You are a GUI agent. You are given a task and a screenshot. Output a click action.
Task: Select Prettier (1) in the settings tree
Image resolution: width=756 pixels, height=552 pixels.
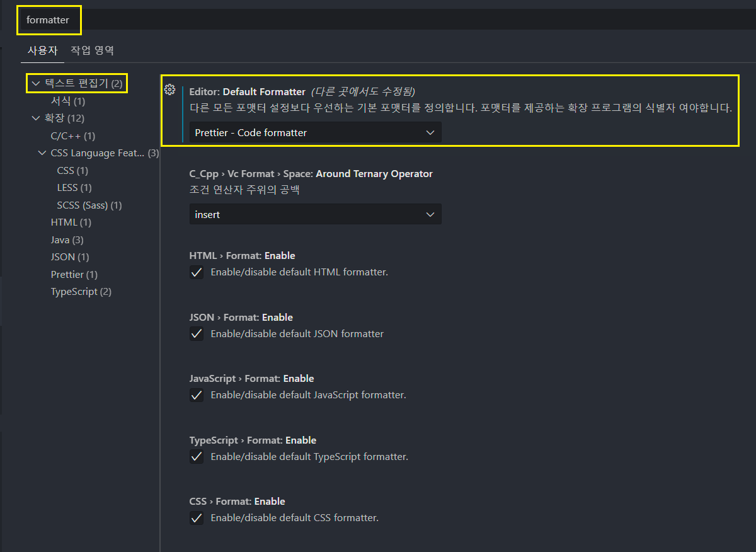tap(74, 275)
